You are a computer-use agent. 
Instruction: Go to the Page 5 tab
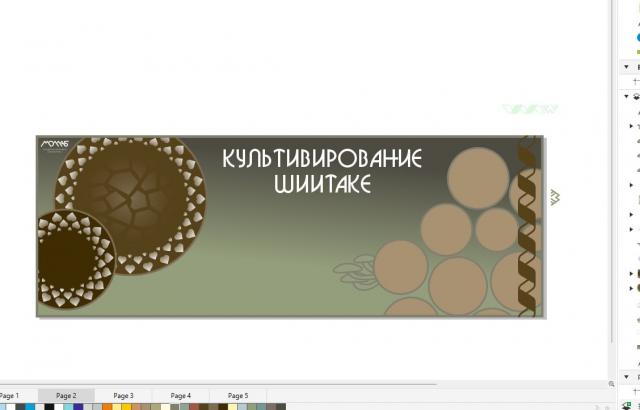pyautogui.click(x=238, y=396)
